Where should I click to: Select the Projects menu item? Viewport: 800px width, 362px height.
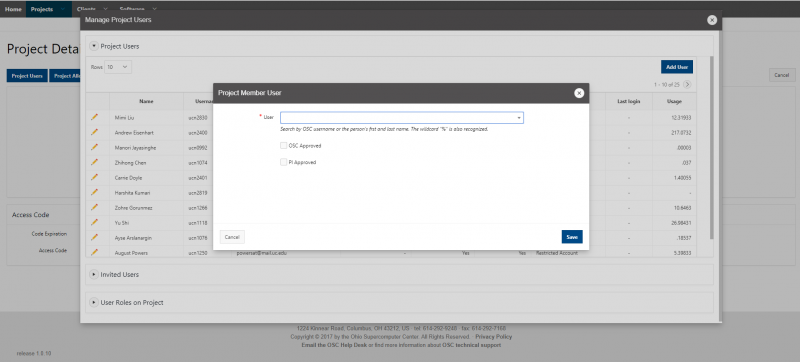click(x=42, y=9)
